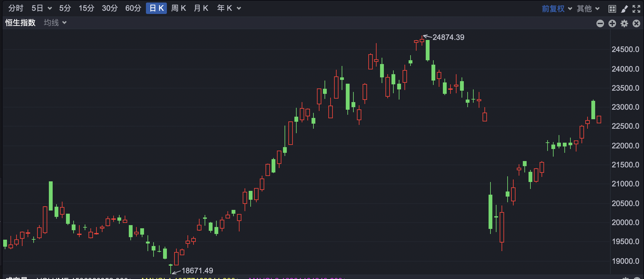Close the 恒生指数 chart panel

636,23
